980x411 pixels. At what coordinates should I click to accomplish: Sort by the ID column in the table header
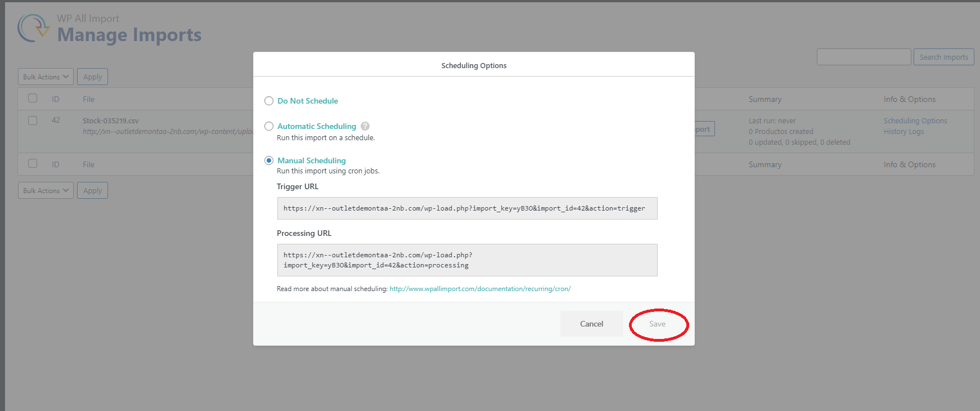tap(56, 99)
